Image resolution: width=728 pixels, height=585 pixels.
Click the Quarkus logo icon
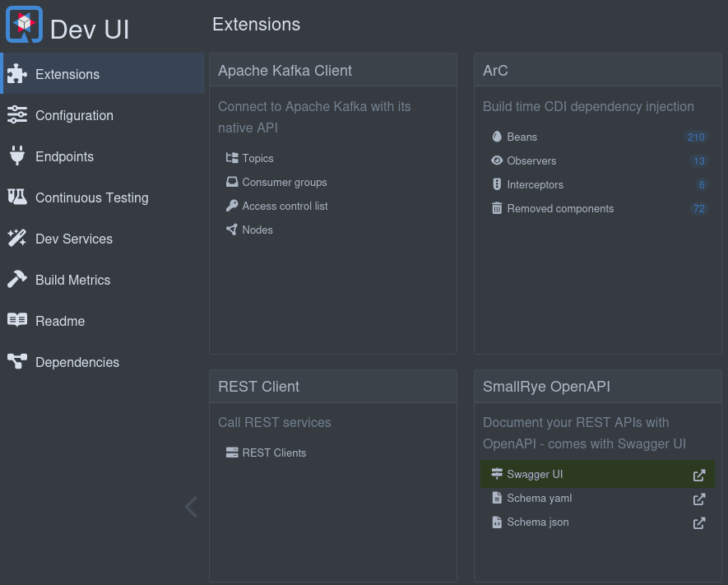[x=24, y=25]
